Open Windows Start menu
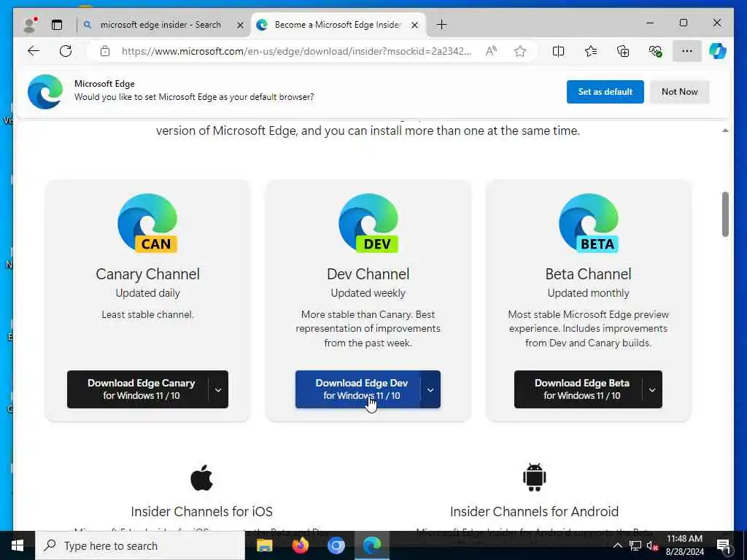The width and height of the screenshot is (747, 560). click(x=18, y=545)
